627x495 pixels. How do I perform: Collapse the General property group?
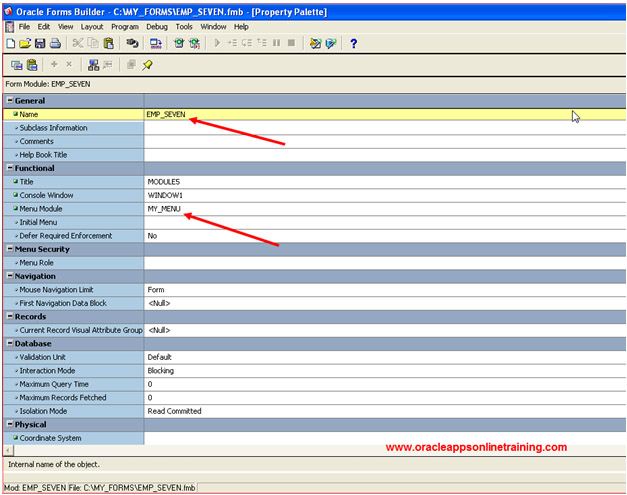point(10,101)
